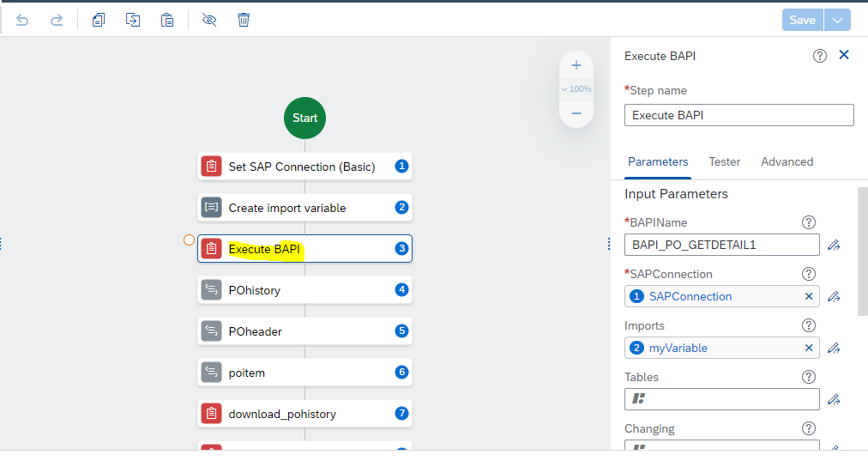Viewport: 868px width, 461px height.
Task: Open the 100% zoom level dropdown
Action: point(576,88)
